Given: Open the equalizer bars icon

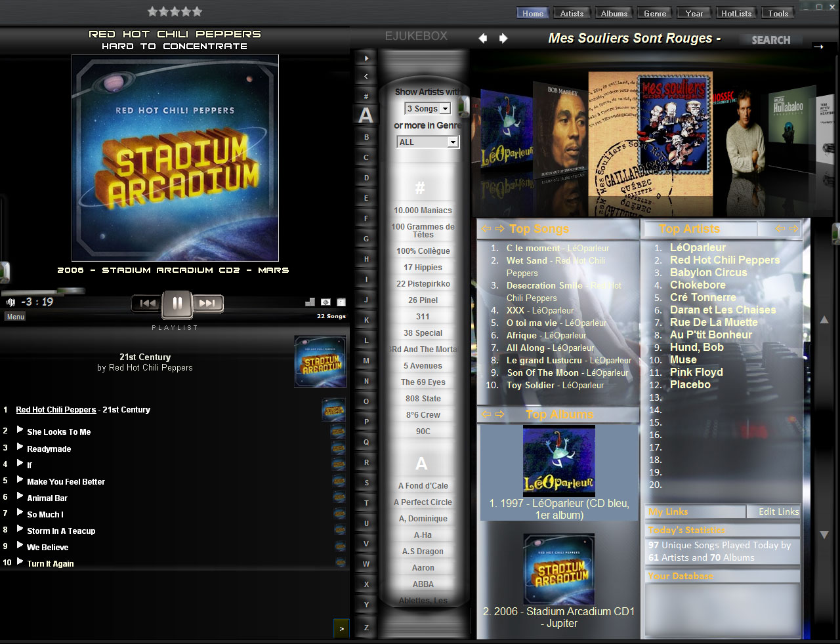Looking at the screenshot, I should (x=310, y=302).
